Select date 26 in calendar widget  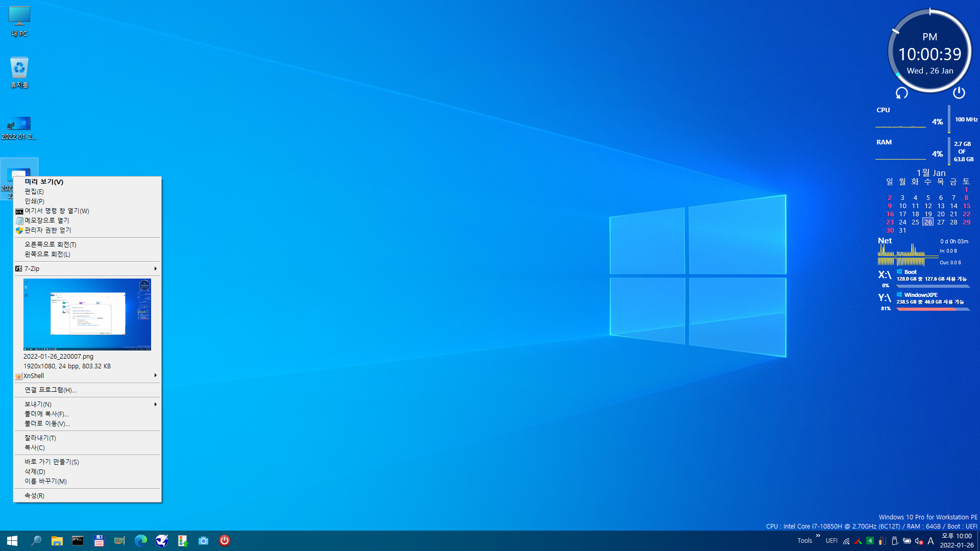point(928,222)
